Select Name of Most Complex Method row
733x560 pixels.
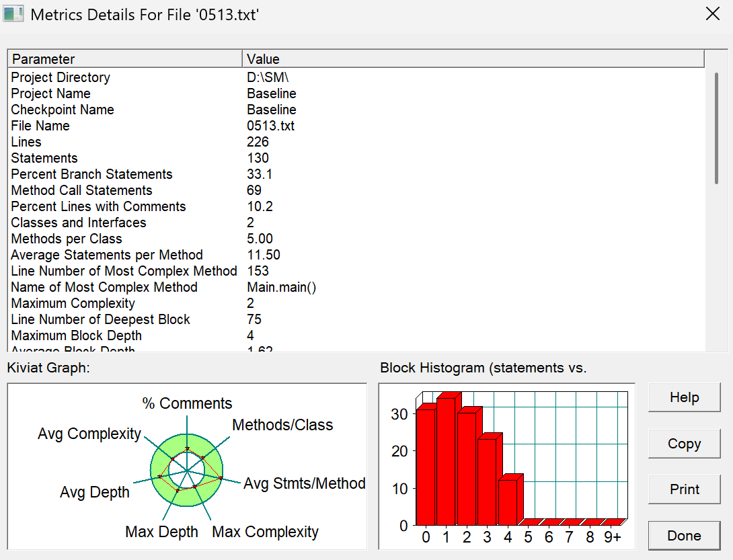tap(356, 287)
